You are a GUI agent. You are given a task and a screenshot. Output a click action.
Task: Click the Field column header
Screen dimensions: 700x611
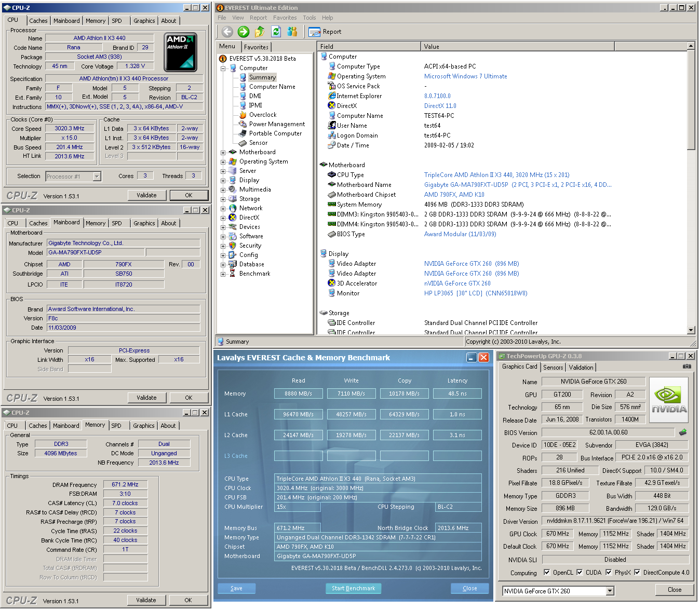[369, 47]
